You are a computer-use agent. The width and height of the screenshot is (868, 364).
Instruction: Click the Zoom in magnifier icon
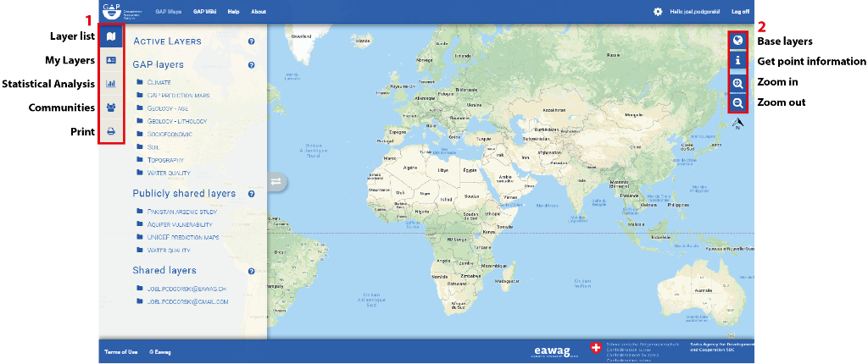click(x=737, y=83)
